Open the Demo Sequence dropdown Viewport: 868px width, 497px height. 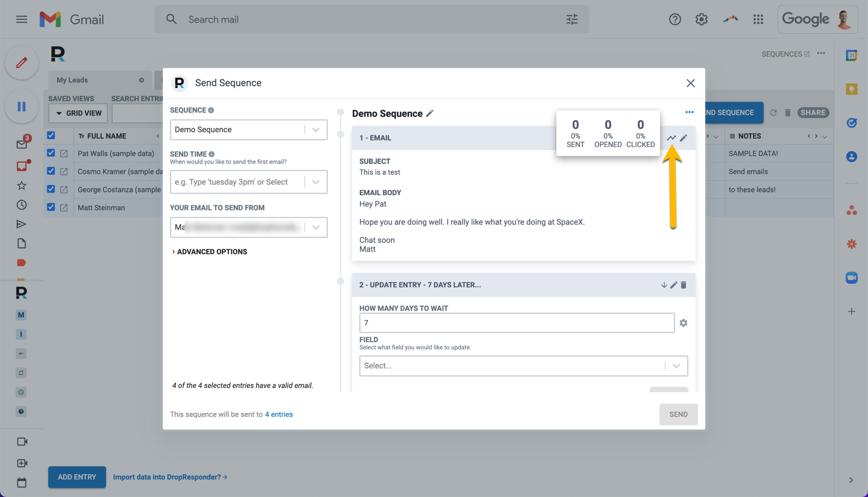coord(249,130)
